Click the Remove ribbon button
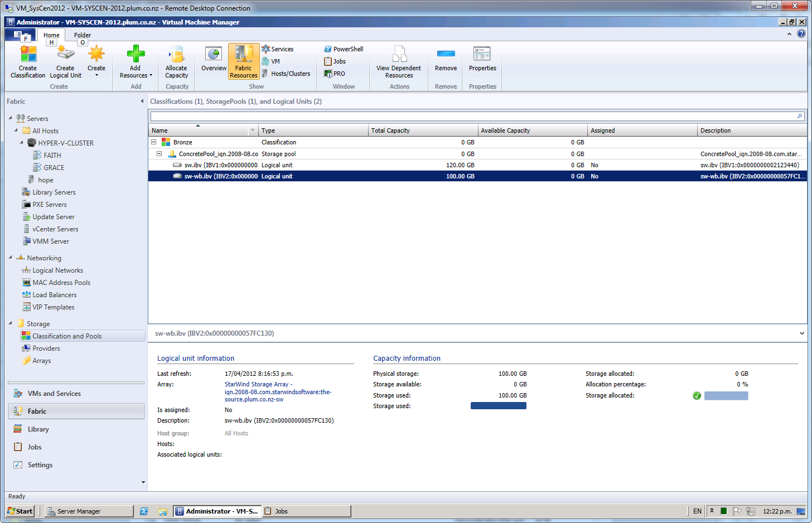 pos(446,59)
